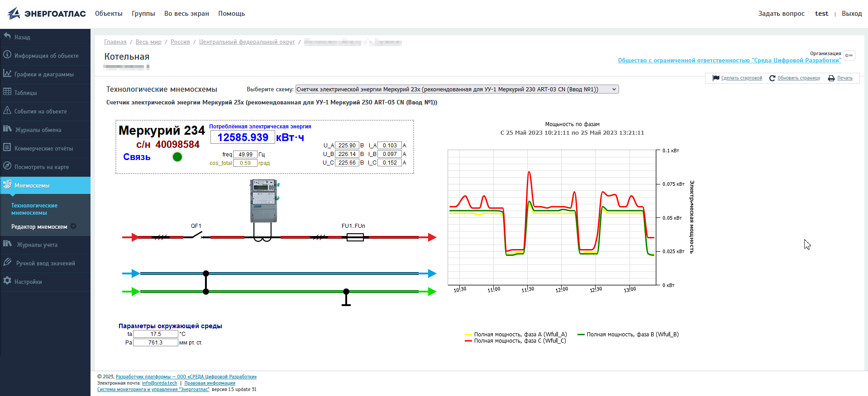Open Графики и диаграммы chart icon
Viewport: 868px width, 396px height.
coord(7,73)
